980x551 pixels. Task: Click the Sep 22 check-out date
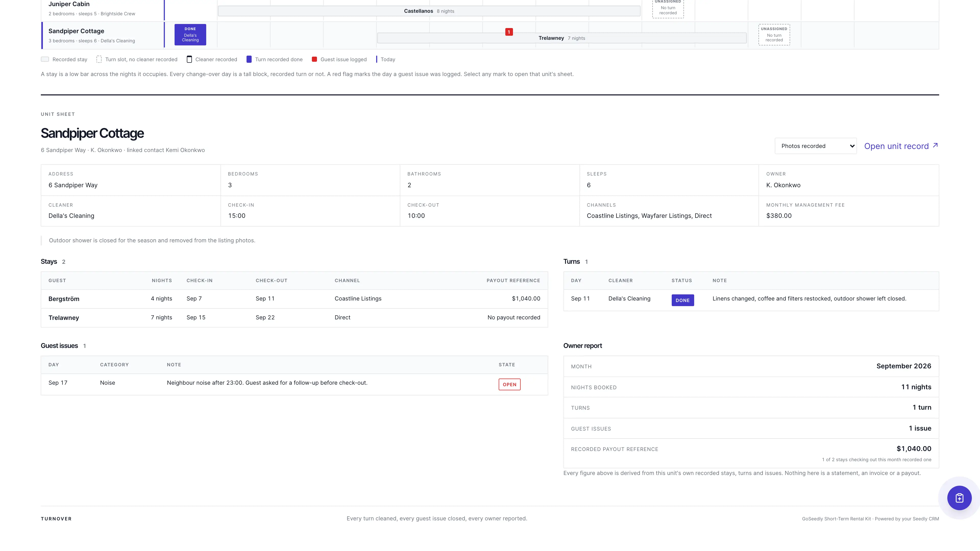click(x=265, y=318)
